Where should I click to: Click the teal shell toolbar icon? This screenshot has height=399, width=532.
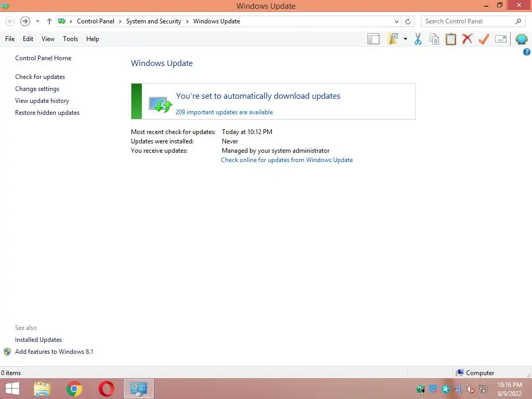click(521, 39)
